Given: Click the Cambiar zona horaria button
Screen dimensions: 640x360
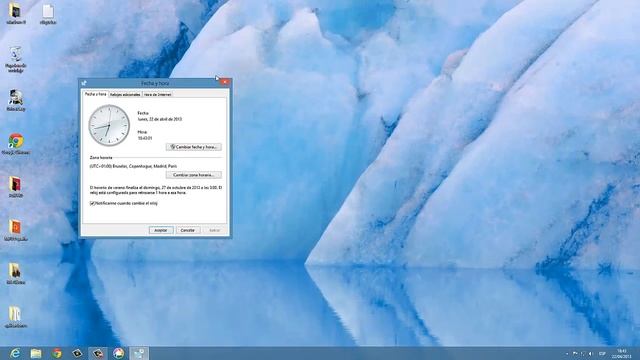Looking at the screenshot, I should (x=193, y=175).
